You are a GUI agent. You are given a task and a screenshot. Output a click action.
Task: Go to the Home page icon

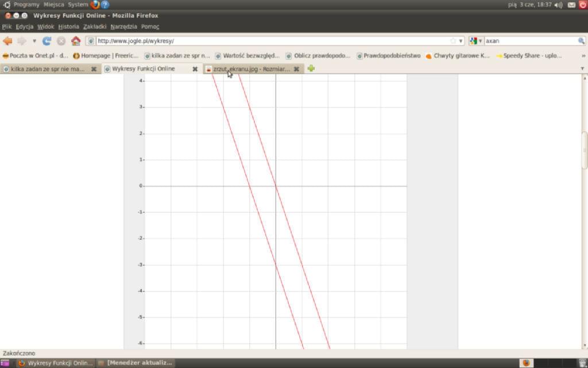tap(76, 41)
